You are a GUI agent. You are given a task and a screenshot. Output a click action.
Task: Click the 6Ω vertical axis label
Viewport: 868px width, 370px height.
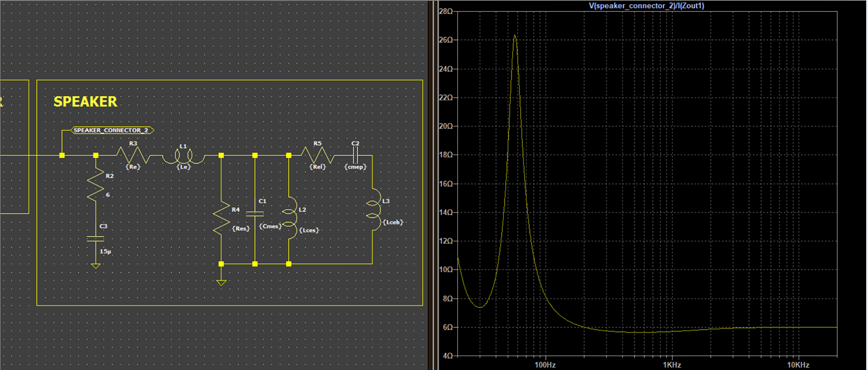(x=448, y=328)
